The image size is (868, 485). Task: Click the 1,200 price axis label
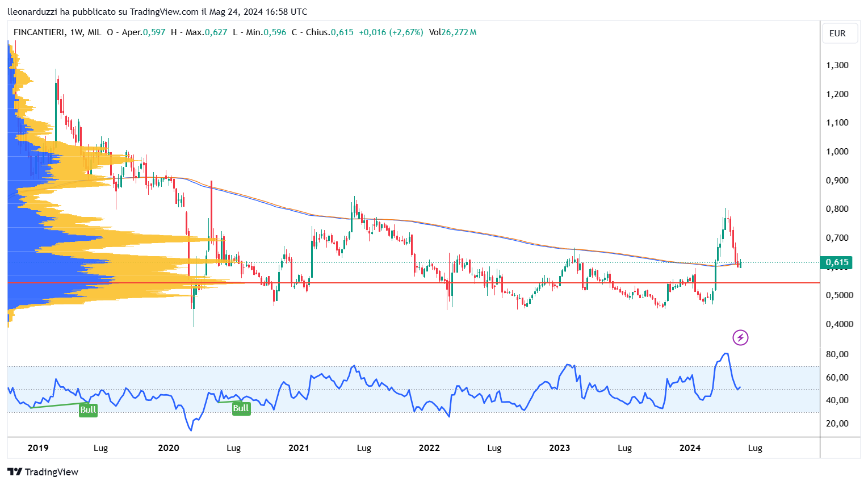click(x=837, y=94)
